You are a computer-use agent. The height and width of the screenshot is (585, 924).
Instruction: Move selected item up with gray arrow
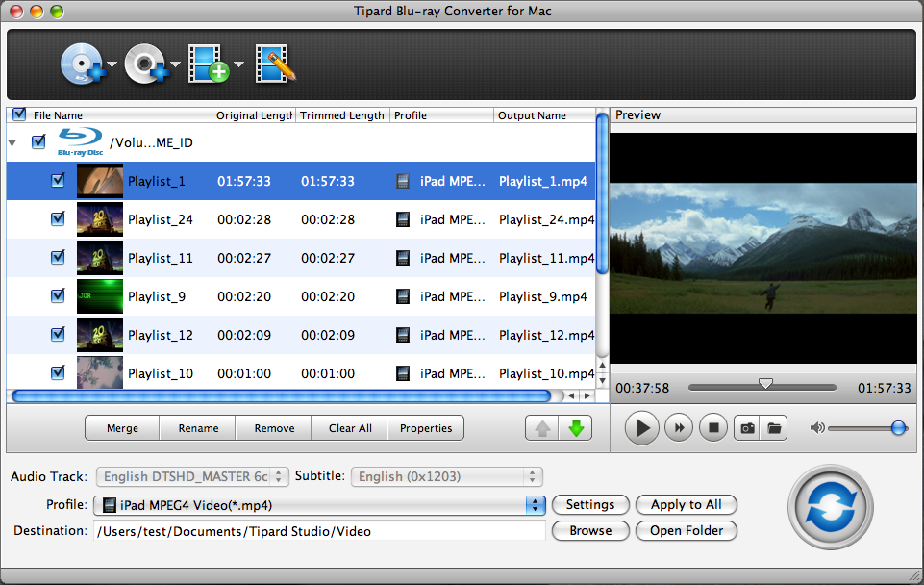pyautogui.click(x=542, y=428)
